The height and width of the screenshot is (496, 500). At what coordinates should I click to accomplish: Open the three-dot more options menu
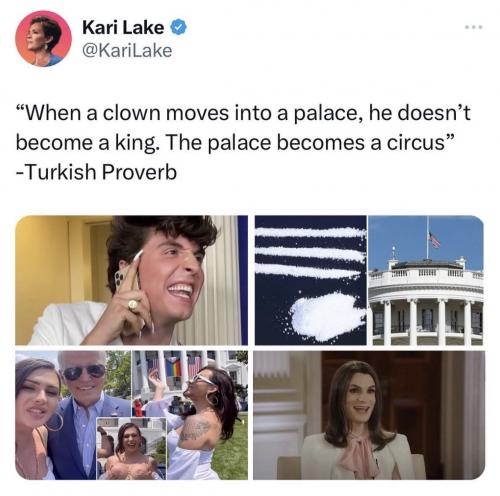pos(474,27)
